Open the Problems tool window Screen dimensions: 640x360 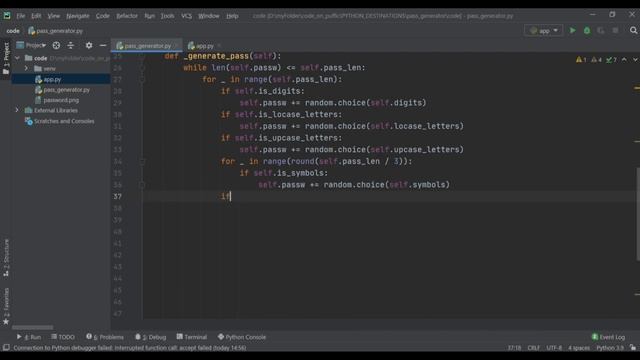tap(105, 337)
